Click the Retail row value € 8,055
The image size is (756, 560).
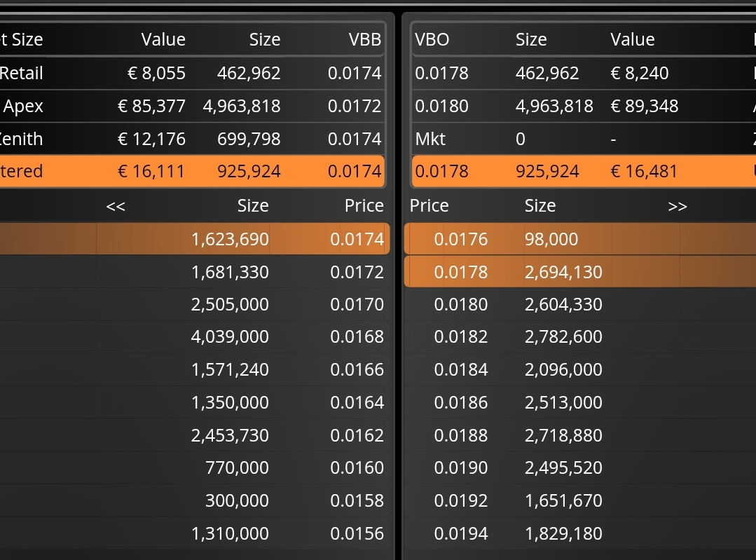coord(156,74)
